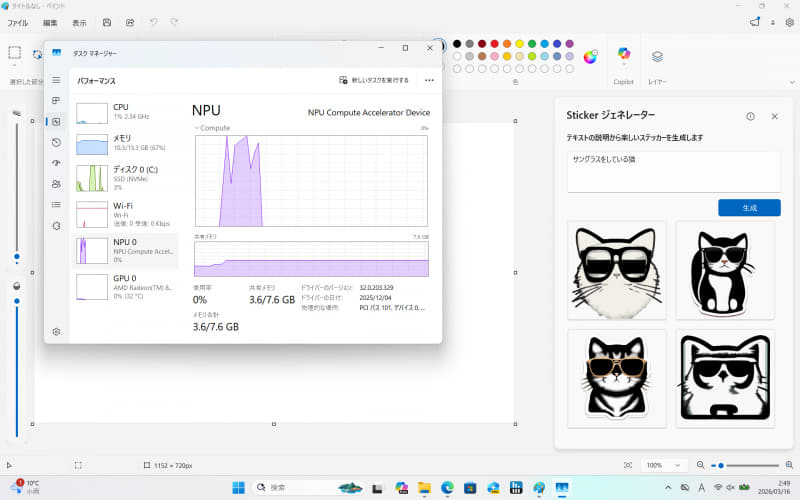Click the share icon in Paint
This screenshot has height=500, width=800.
pyautogui.click(x=130, y=22)
